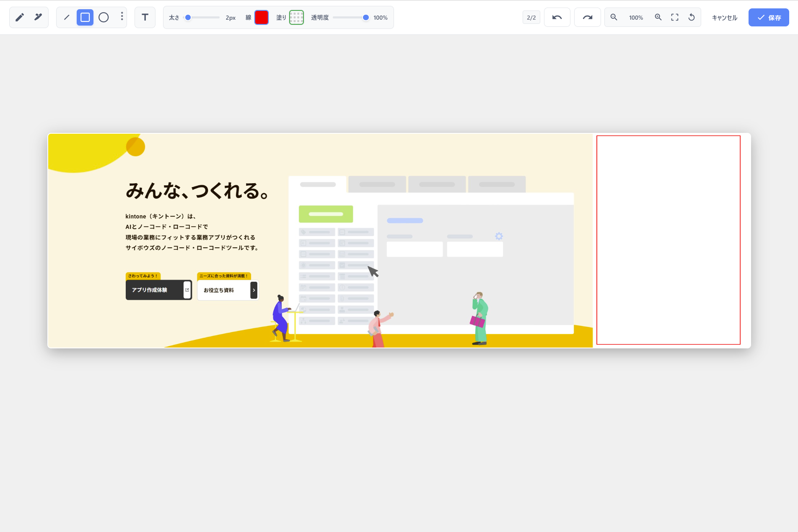Zoom in on the canvas
The width and height of the screenshot is (798, 532).
click(x=658, y=17)
